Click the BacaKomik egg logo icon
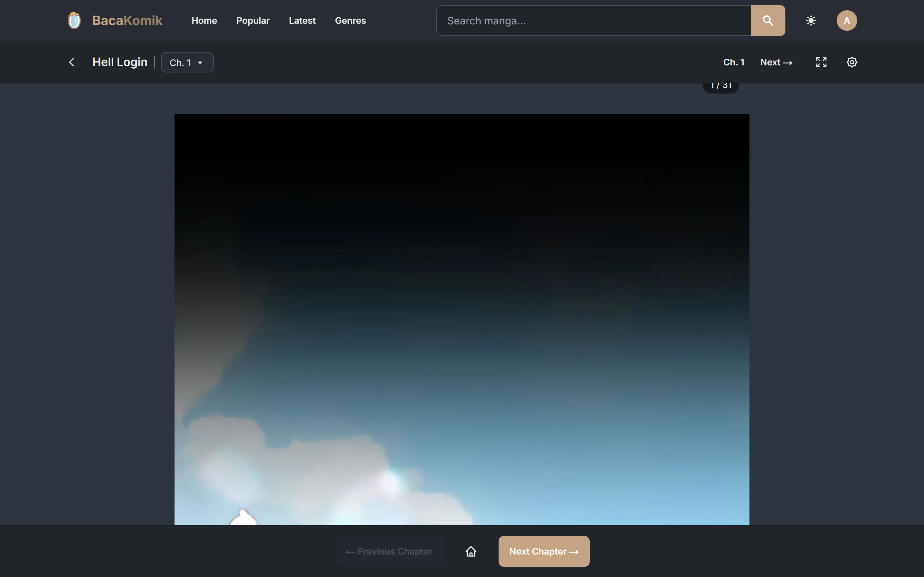 pyautogui.click(x=74, y=21)
